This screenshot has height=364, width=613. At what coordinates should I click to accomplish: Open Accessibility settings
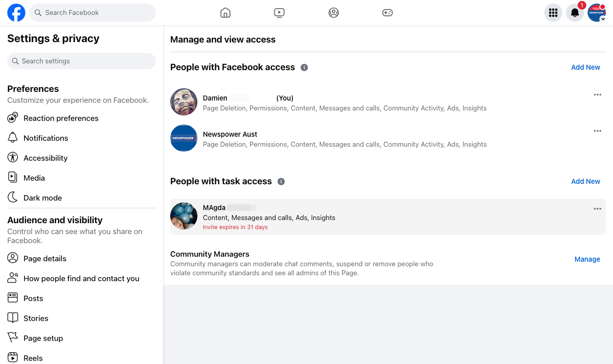click(x=81, y=158)
